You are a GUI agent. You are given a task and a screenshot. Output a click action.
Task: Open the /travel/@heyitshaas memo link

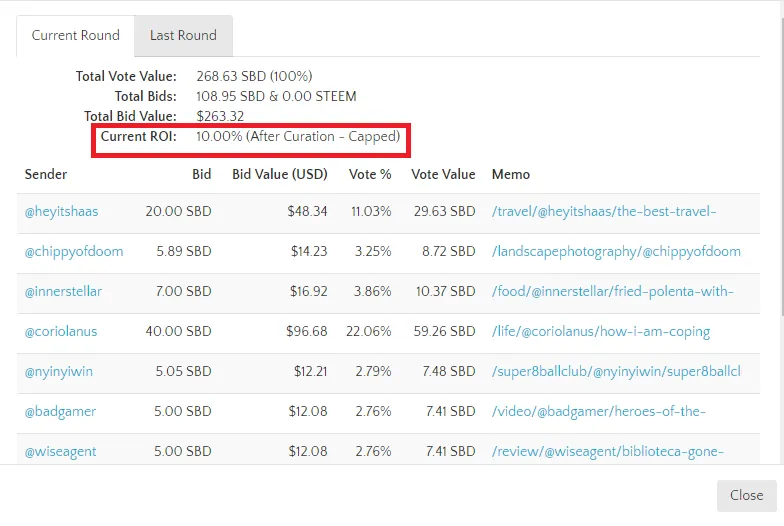point(604,212)
